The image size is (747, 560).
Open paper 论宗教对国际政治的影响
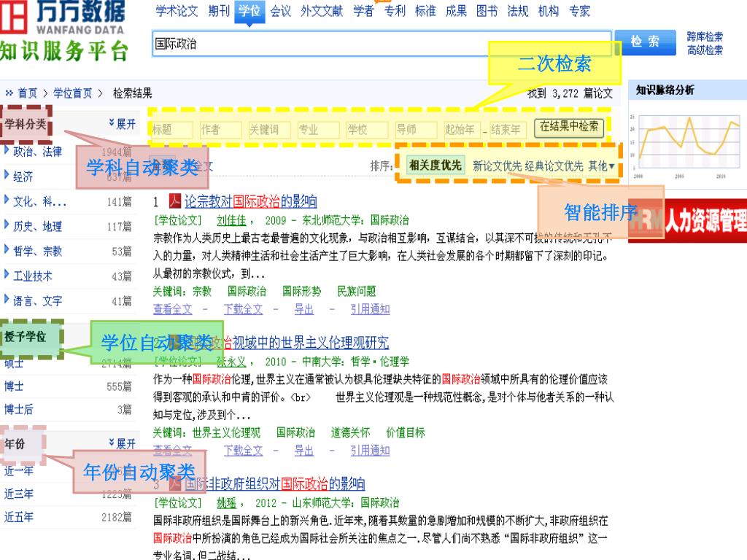(x=251, y=201)
